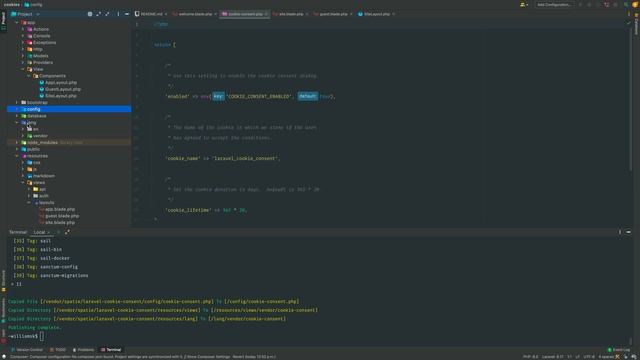Image resolution: width=640 pixels, height=360 pixels.
Task: Click the inspections checkmark in editor
Action: point(629,23)
